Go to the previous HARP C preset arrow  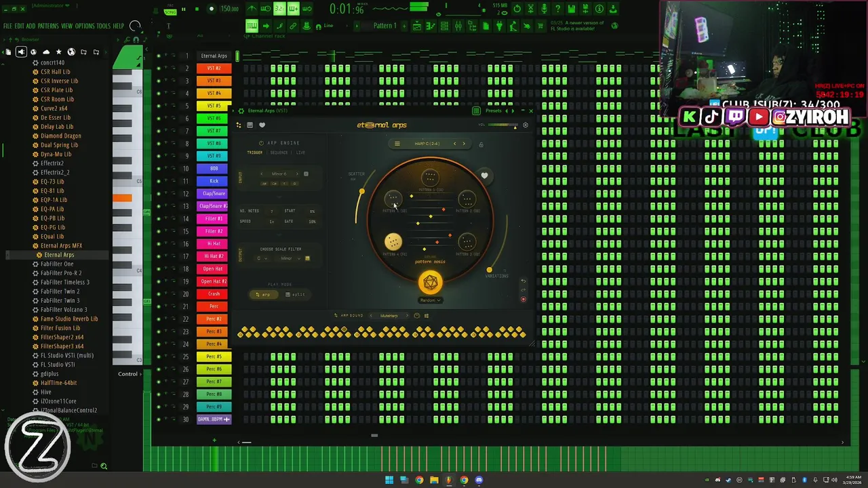[x=454, y=144]
